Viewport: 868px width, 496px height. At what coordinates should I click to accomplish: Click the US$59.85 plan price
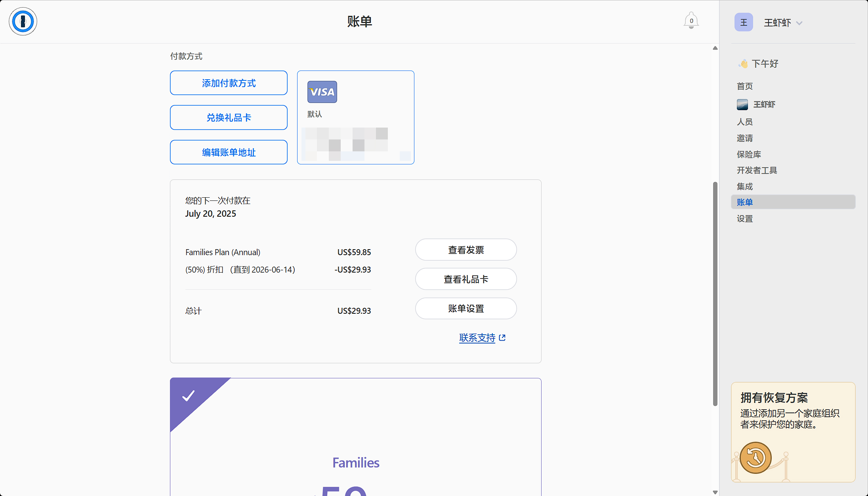(x=354, y=252)
